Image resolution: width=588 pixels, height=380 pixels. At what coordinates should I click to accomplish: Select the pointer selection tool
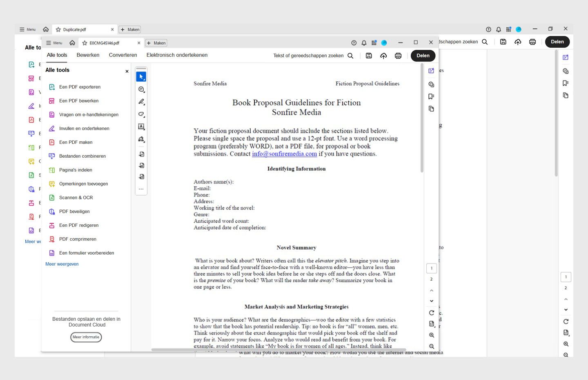coord(141,76)
